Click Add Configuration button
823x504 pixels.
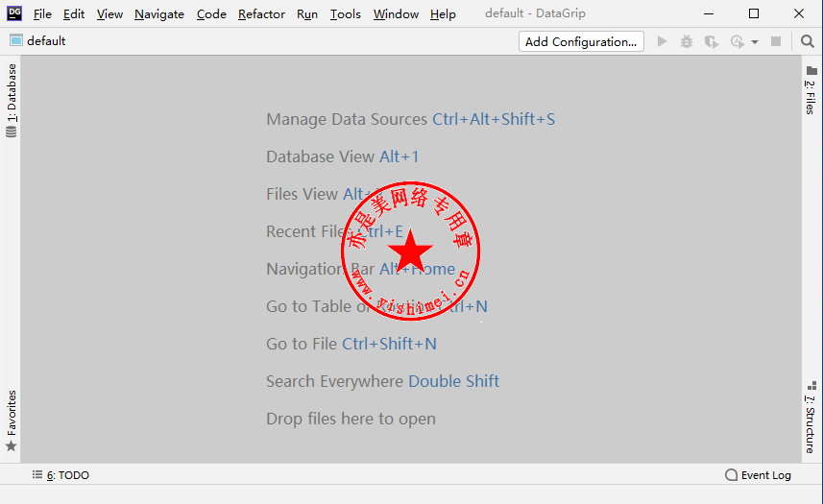[x=581, y=41]
